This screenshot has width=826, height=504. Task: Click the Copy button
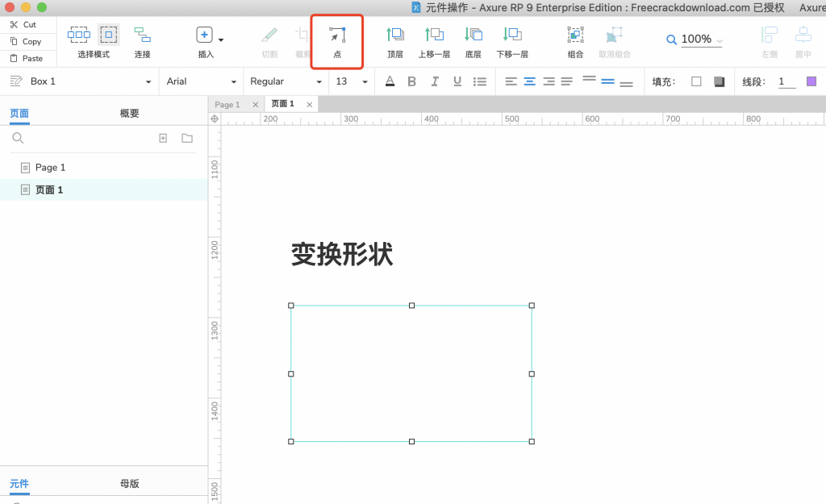(27, 42)
